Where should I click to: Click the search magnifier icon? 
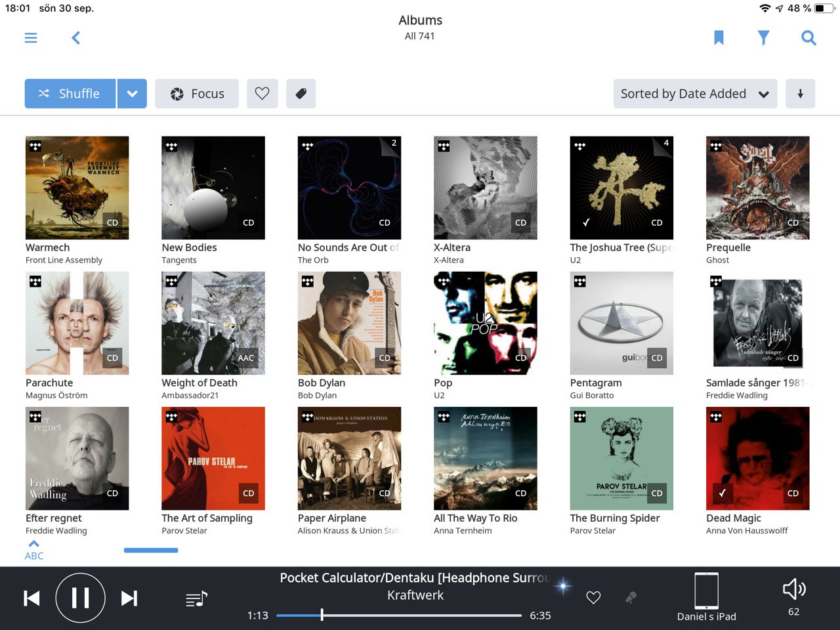pos(808,38)
